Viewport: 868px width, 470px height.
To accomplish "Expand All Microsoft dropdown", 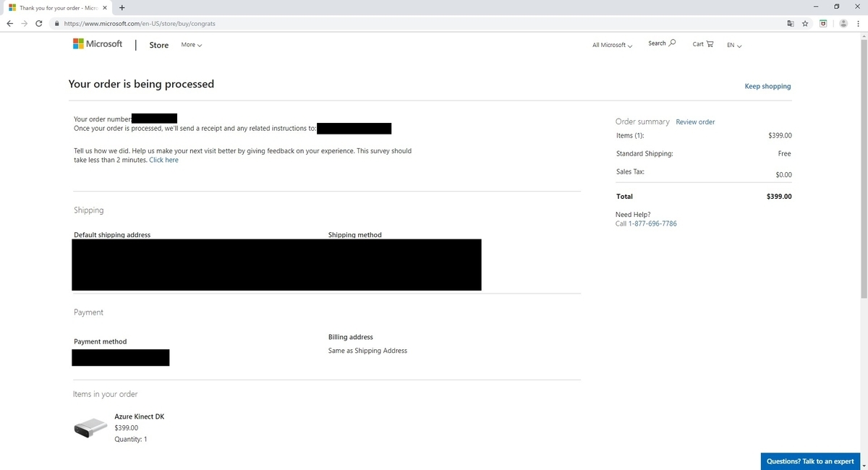I will pos(612,45).
